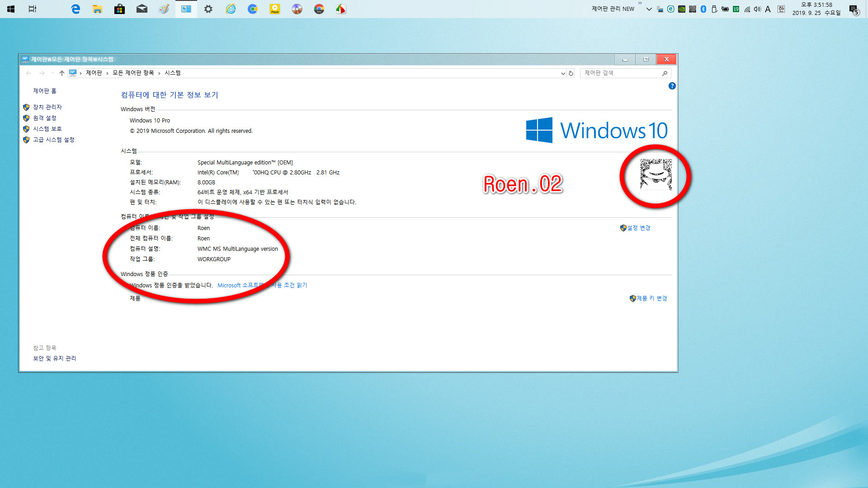Click the input mode A tray indicator
868x488 pixels.
(x=768, y=9)
